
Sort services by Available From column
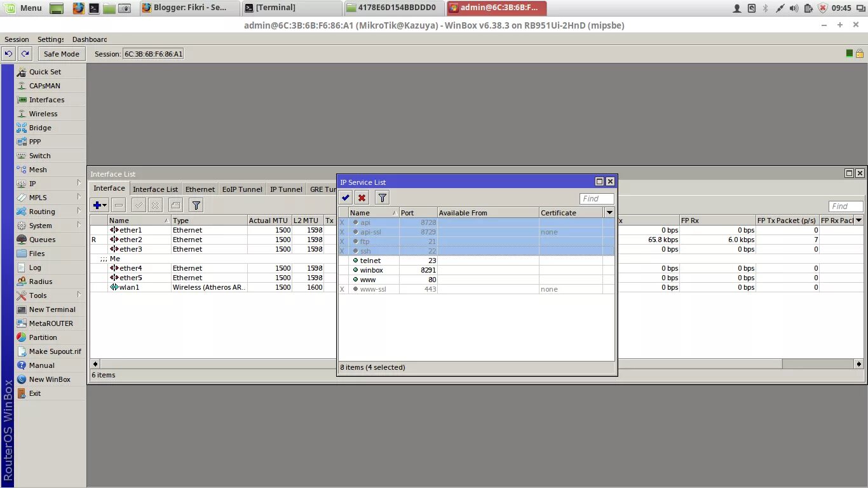point(488,213)
